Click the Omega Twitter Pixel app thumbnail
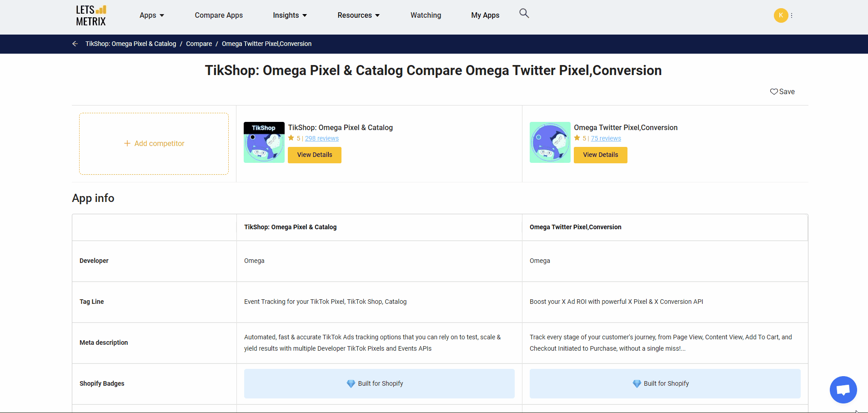The width and height of the screenshot is (868, 413). 550,142
